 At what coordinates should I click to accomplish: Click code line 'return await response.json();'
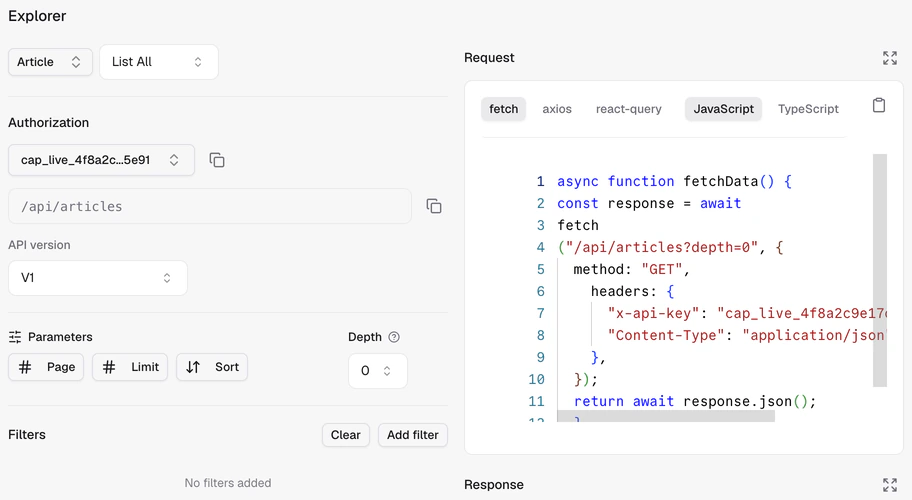point(695,401)
